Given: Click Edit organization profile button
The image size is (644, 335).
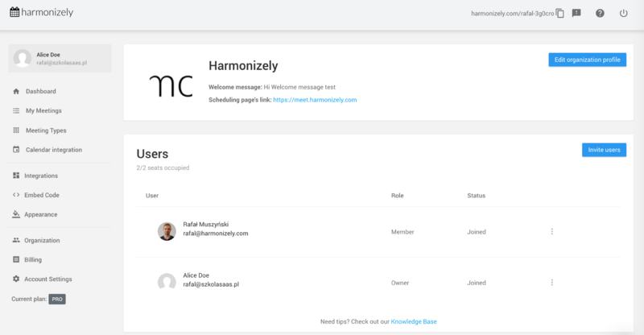Looking at the screenshot, I should [x=586, y=60].
